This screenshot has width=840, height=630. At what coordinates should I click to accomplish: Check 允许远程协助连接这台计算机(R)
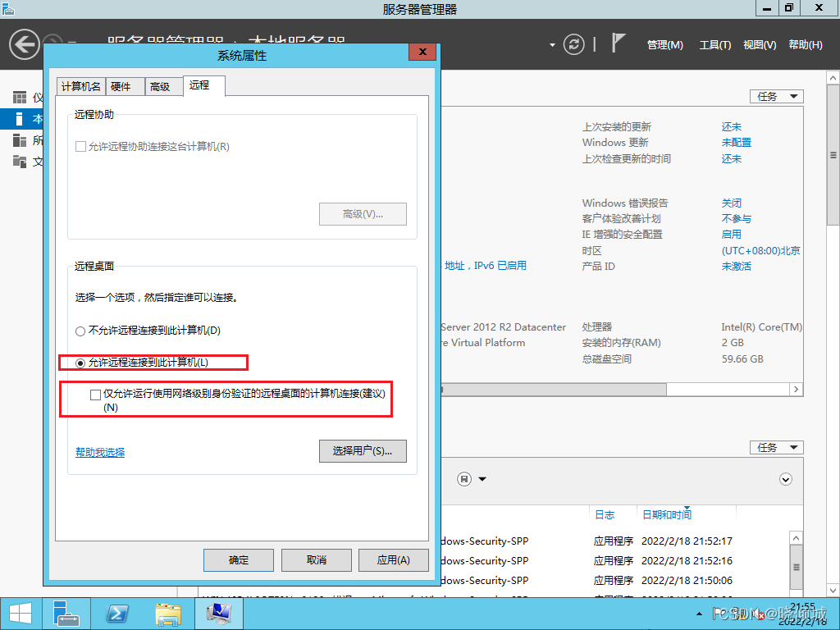coord(81,147)
